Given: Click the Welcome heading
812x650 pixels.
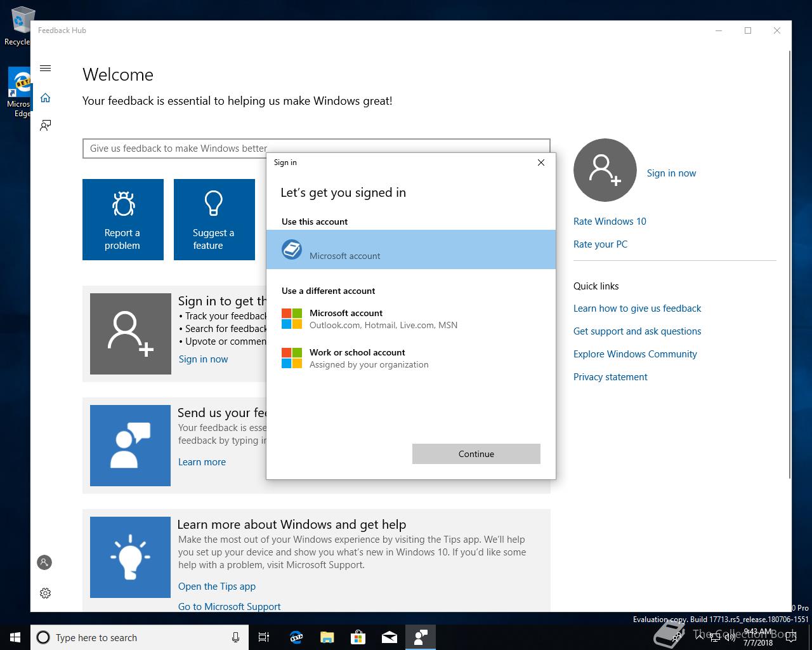Looking at the screenshot, I should [118, 75].
